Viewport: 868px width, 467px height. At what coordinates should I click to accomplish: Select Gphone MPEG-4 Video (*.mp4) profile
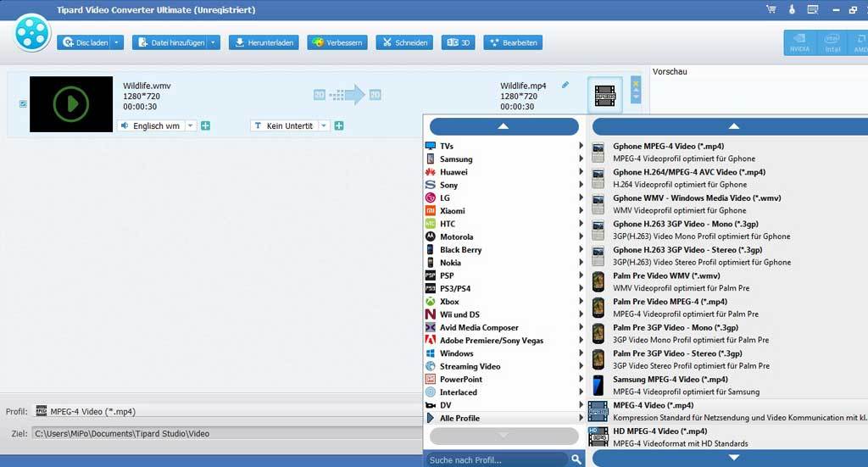click(727, 153)
